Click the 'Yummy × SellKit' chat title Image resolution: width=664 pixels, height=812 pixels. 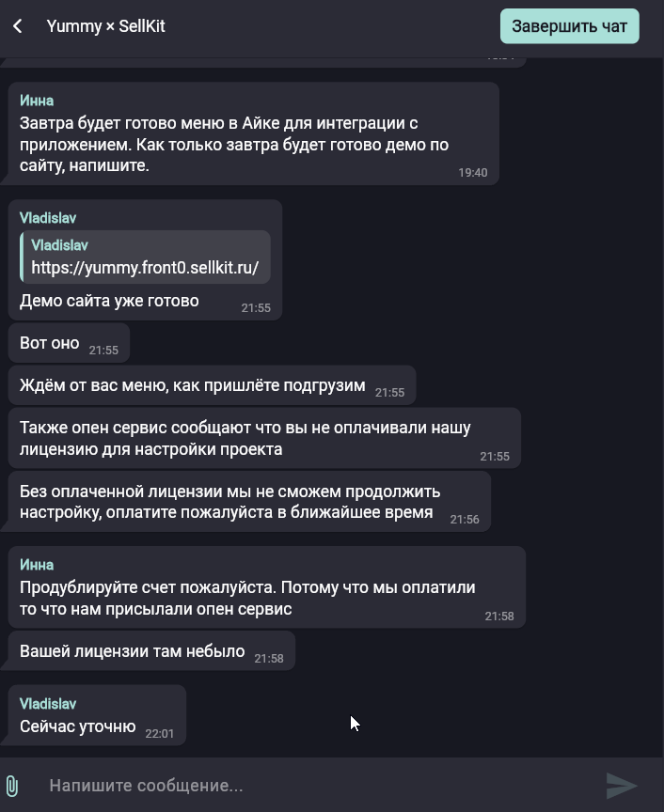[x=105, y=26]
